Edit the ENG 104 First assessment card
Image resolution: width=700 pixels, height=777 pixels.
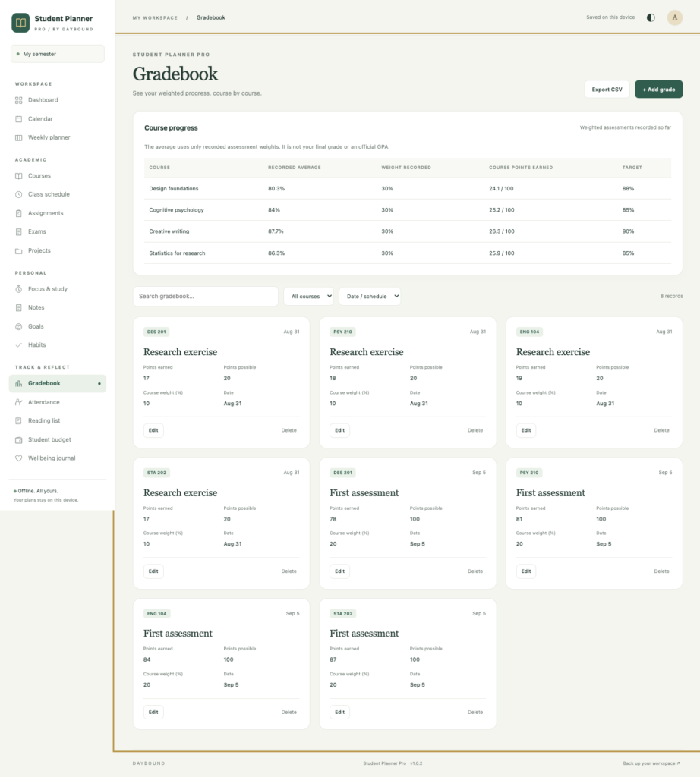click(153, 712)
